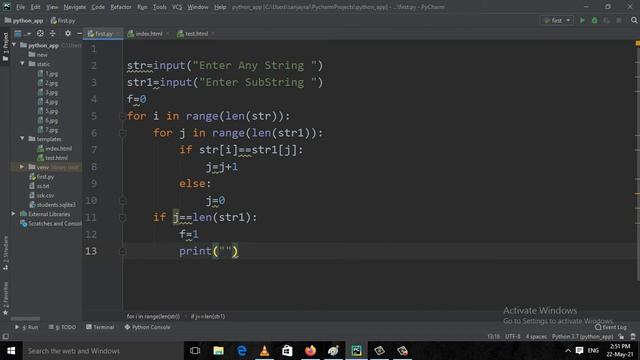Click the Python 3.7 interpreter status entry
Viewport: 640px width, 360px height.
point(582,336)
